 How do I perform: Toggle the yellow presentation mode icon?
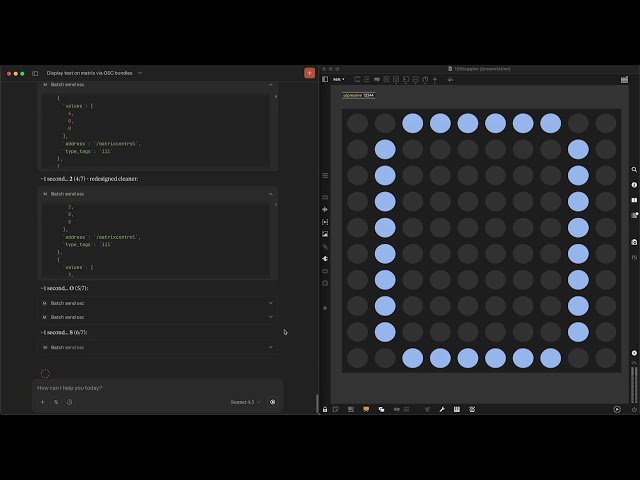(366, 409)
